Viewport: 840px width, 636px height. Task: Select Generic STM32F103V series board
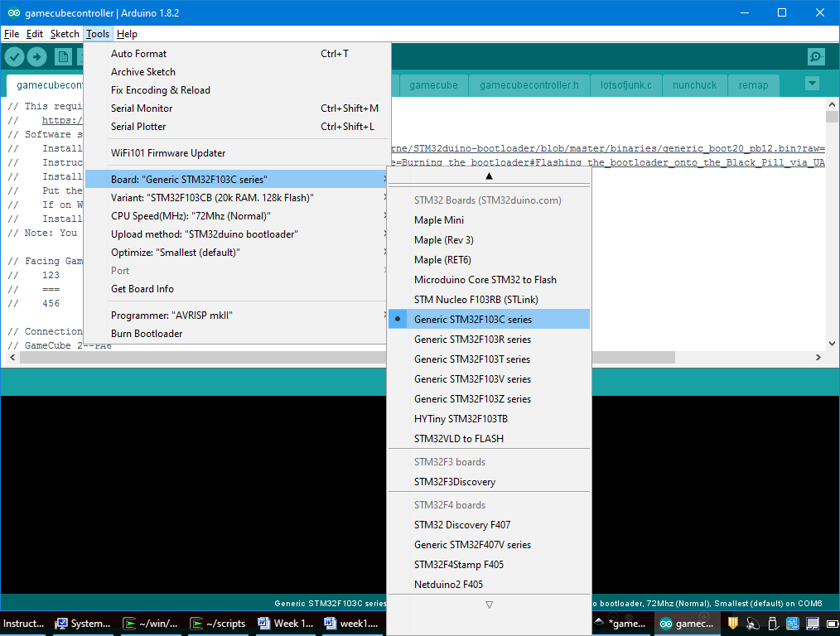coord(489,378)
